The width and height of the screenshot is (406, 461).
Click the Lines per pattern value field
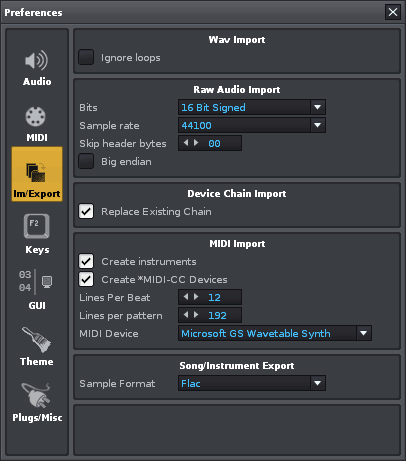(210, 315)
